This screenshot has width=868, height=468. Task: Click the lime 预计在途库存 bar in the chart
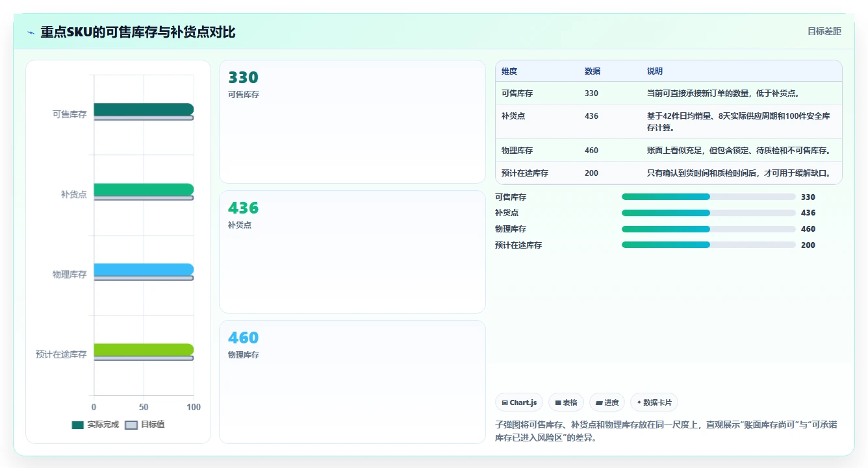click(x=144, y=350)
